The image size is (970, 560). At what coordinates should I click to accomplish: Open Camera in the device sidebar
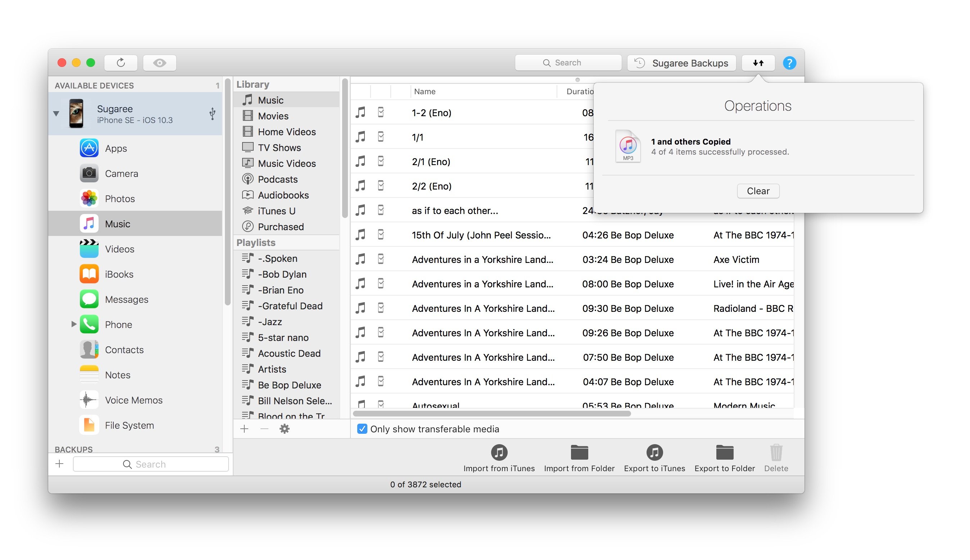(135, 173)
